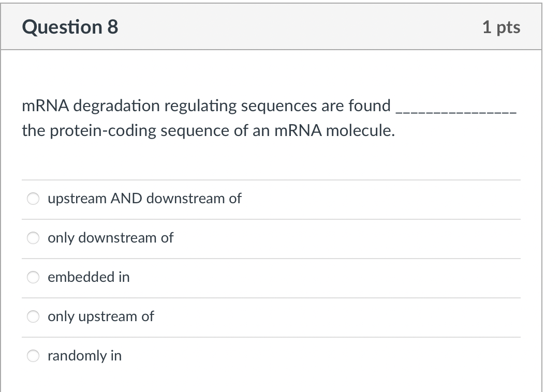This screenshot has width=560, height=392.
Task: Select the 'only upstream of' radio button
Action: (33, 317)
